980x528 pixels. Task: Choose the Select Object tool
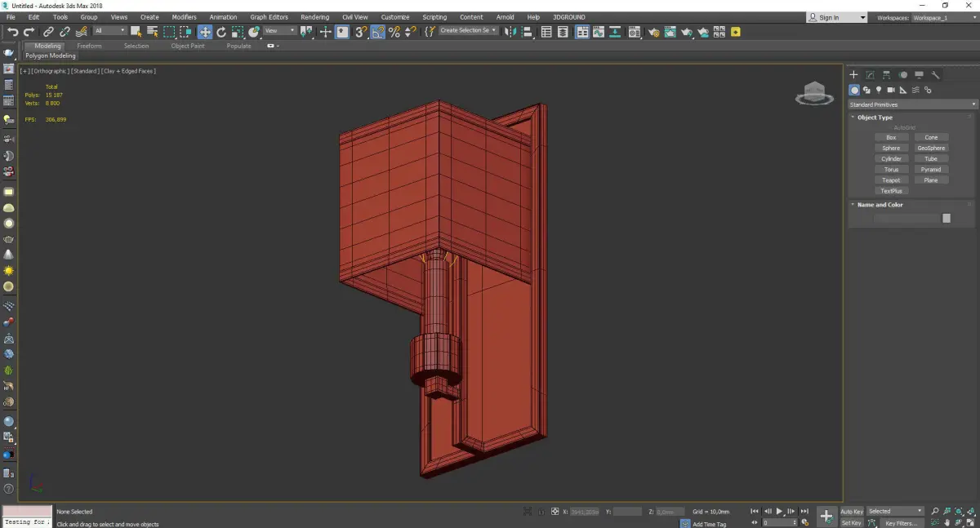click(136, 32)
